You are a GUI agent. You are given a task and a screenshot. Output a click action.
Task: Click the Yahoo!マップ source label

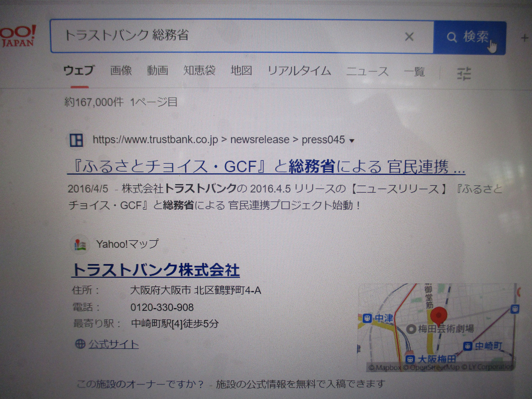coord(127,244)
